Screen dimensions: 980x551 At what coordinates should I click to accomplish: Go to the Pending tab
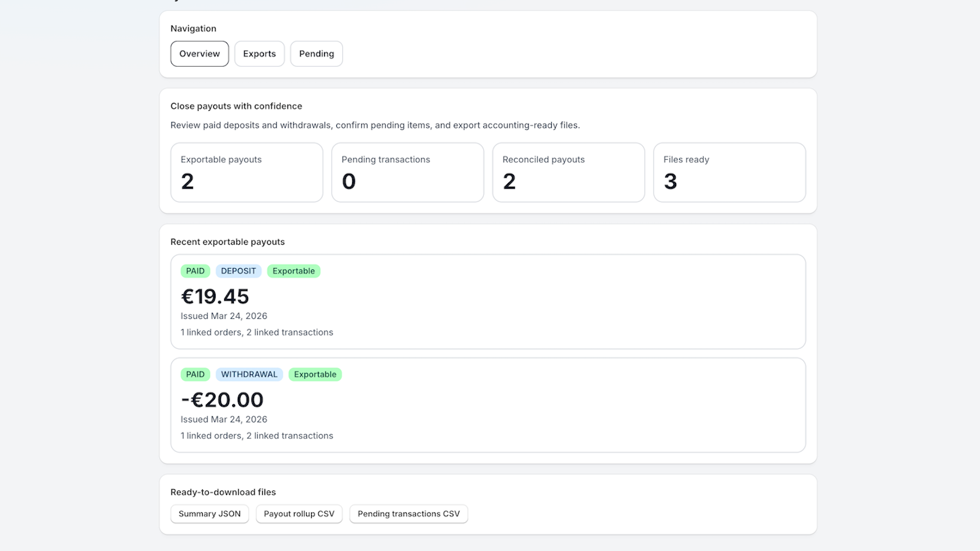pyautogui.click(x=317, y=54)
